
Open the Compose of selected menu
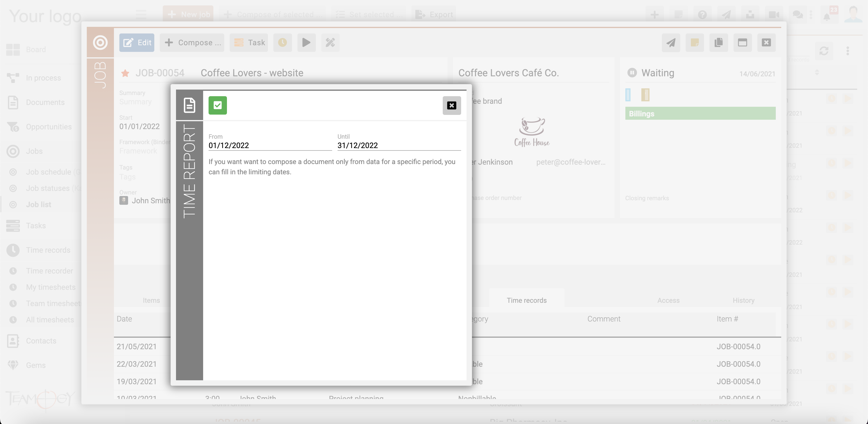pyautogui.click(x=272, y=14)
